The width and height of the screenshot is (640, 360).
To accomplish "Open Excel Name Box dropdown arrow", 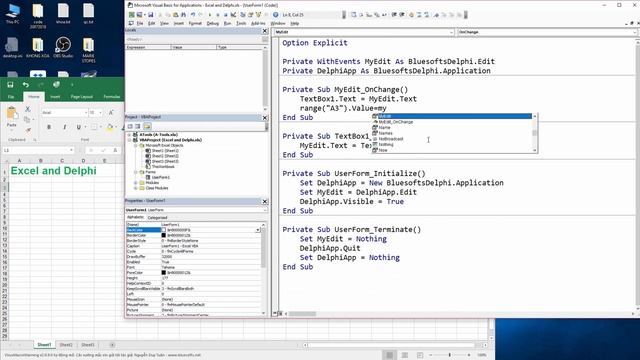I will point(71,150).
